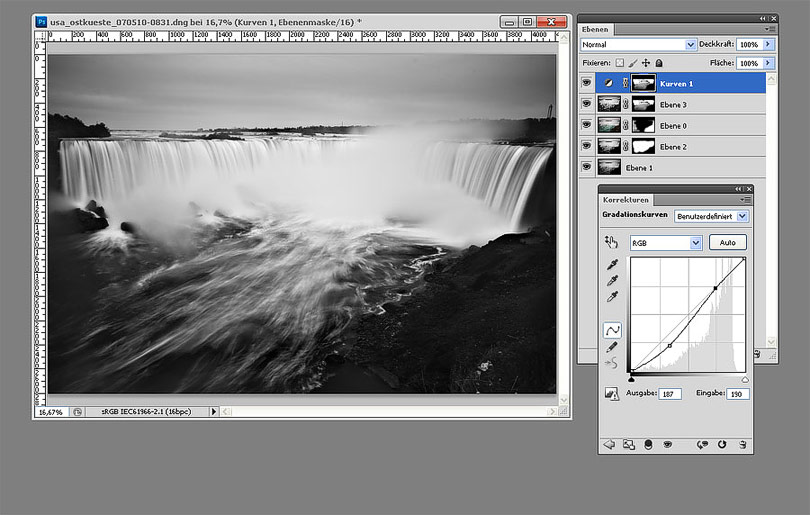Viewport: 810px width, 515px height.
Task: Hide the Ebene 0 layer
Action: tap(586, 125)
